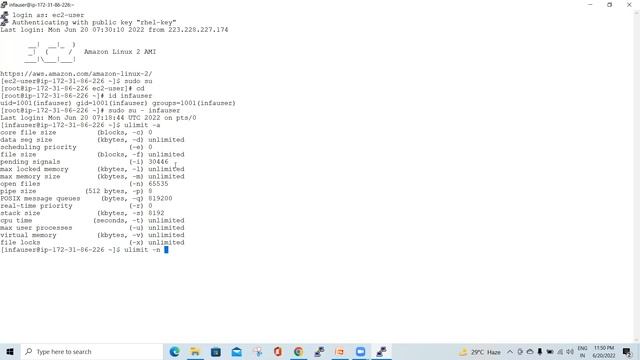Screen dimensions: 640x360
Task: Open the ENG IN language switcher
Action: coord(582,352)
